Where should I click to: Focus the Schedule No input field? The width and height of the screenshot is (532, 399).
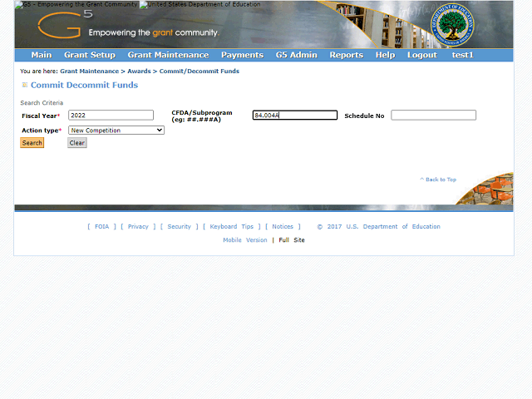(x=433, y=115)
